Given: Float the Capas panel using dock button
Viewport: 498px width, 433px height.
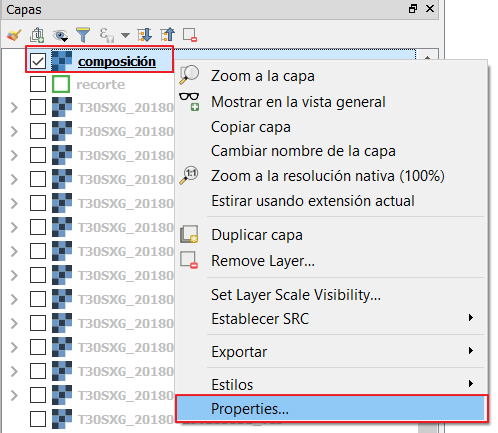Looking at the screenshot, I should point(413,9).
